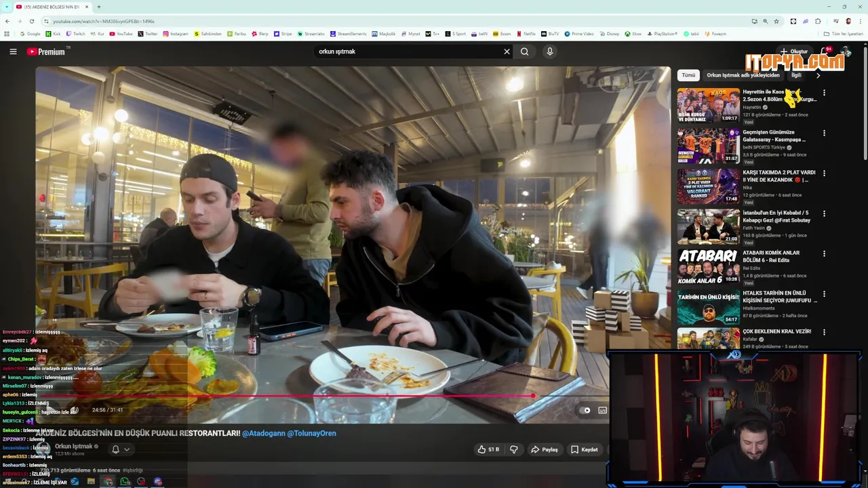Share the video via Paylaş button
The width and height of the screenshot is (868, 488).
(x=545, y=449)
